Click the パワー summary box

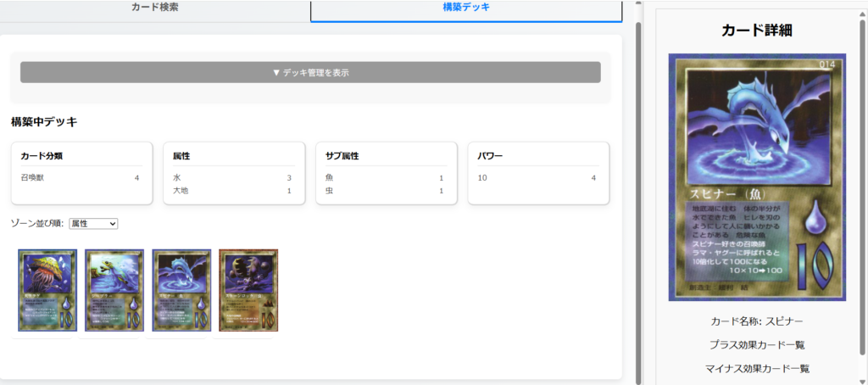[538, 172]
